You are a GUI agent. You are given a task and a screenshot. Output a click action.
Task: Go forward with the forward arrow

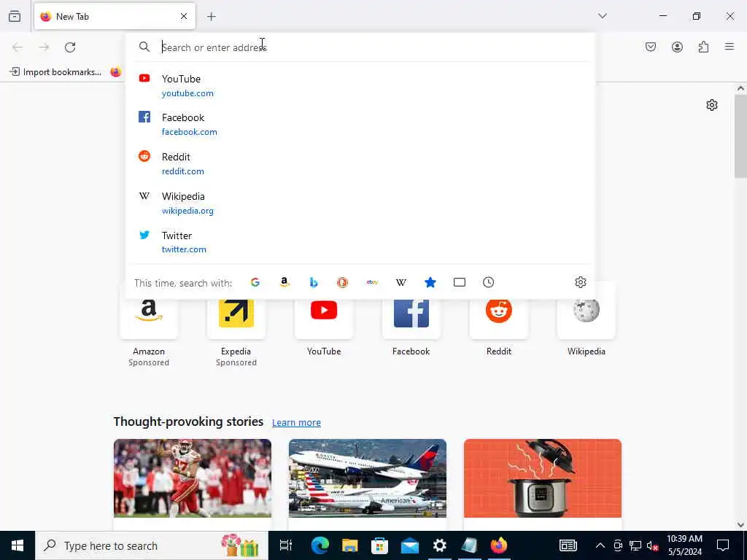(x=44, y=47)
